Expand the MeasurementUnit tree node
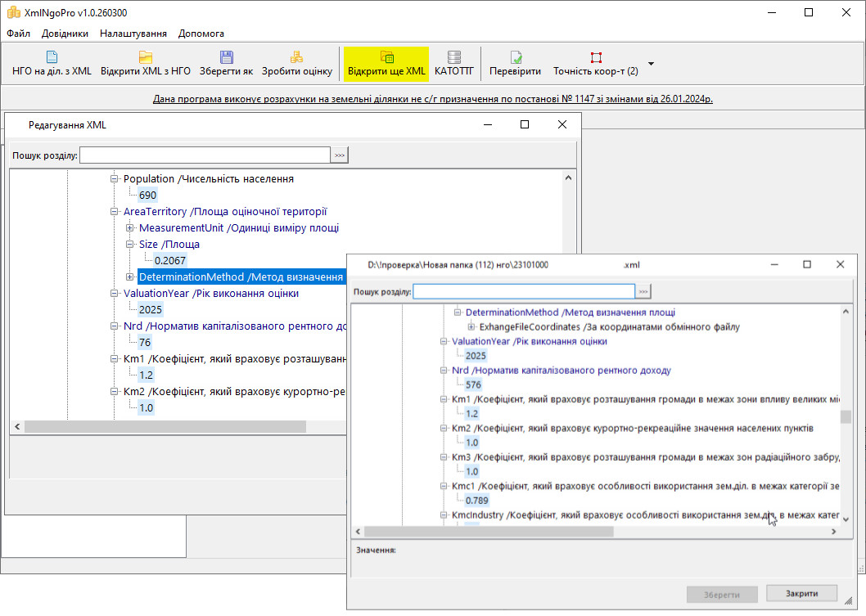Screen dimensions: 866x616 click(x=130, y=228)
